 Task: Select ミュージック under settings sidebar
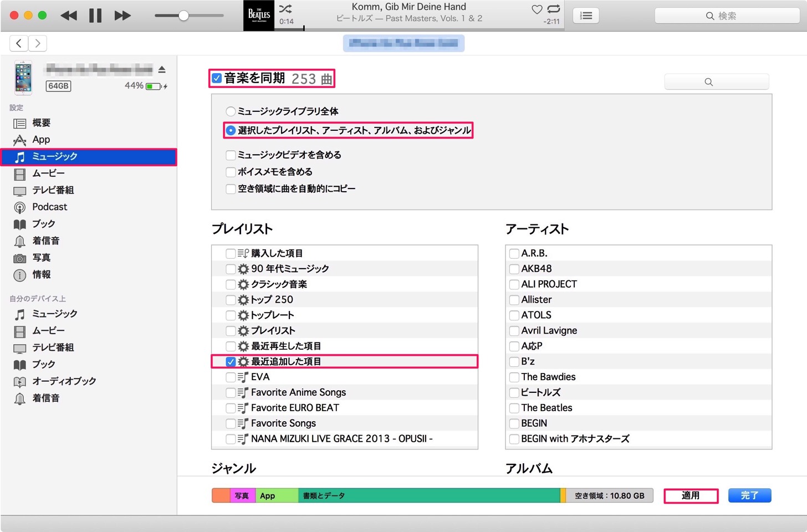[x=89, y=157]
